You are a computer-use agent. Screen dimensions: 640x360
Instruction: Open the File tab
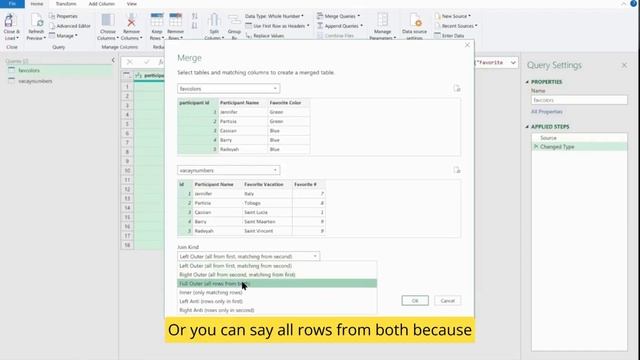(x=12, y=4)
